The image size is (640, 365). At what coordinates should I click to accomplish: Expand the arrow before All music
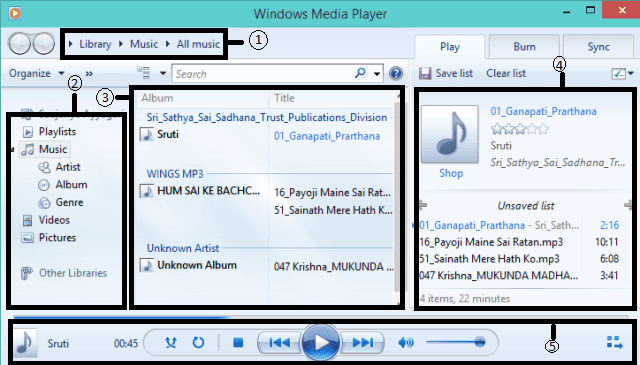point(167,44)
